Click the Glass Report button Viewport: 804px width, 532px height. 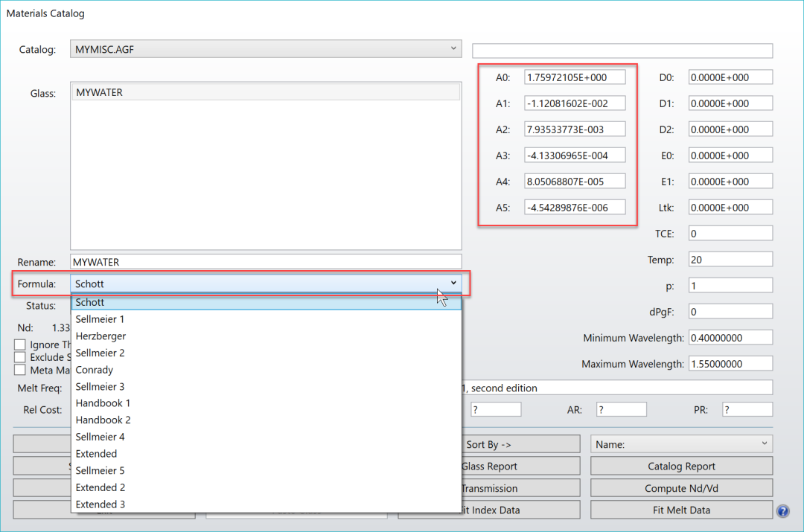(520, 467)
